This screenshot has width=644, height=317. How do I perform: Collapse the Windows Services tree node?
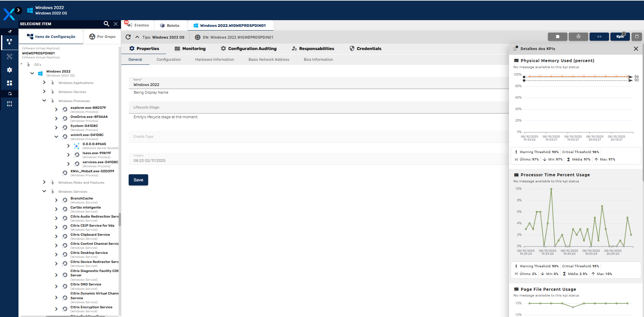tap(44, 191)
